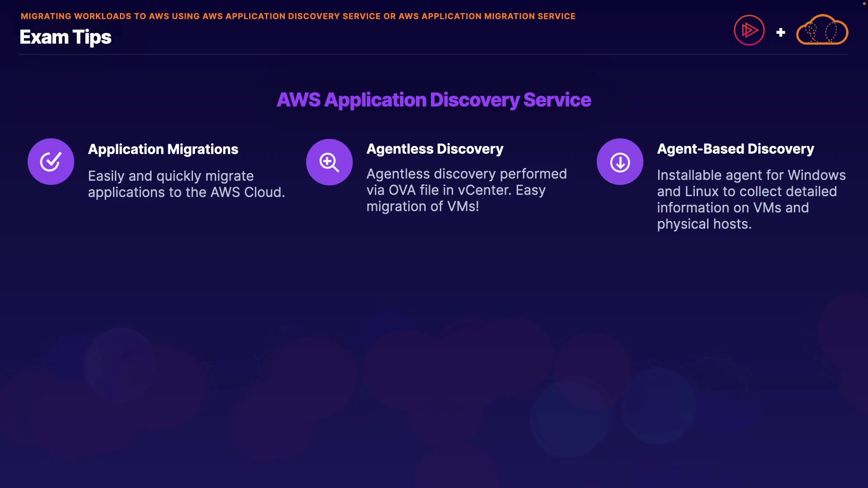Click the Agent-Based Discovery heading text
The width and height of the screenshot is (868, 488).
coord(735,149)
